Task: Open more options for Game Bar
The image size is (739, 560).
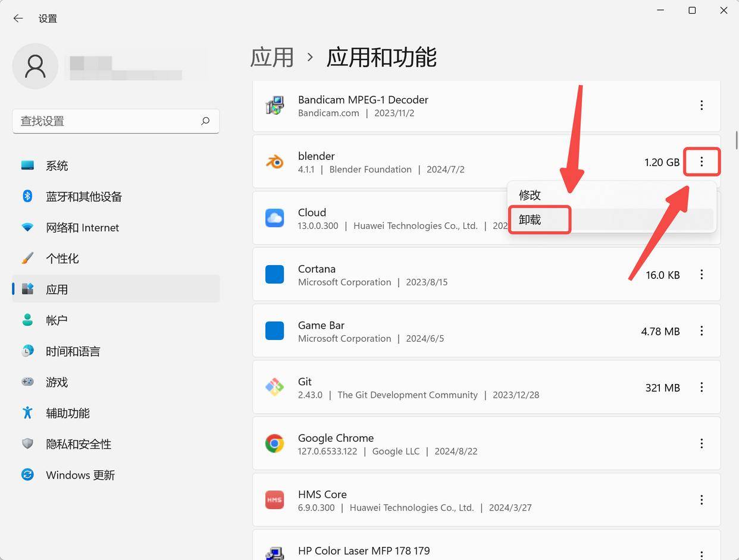Action: pos(702,331)
